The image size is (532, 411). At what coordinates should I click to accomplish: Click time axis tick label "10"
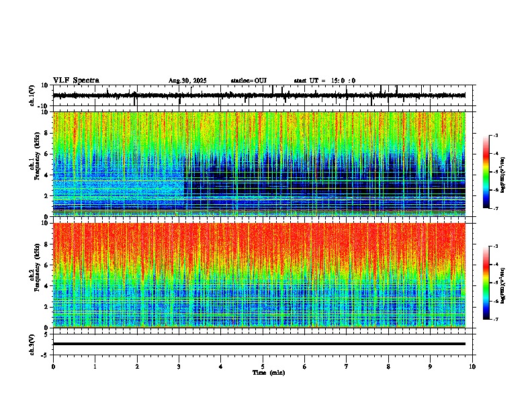[472, 367]
